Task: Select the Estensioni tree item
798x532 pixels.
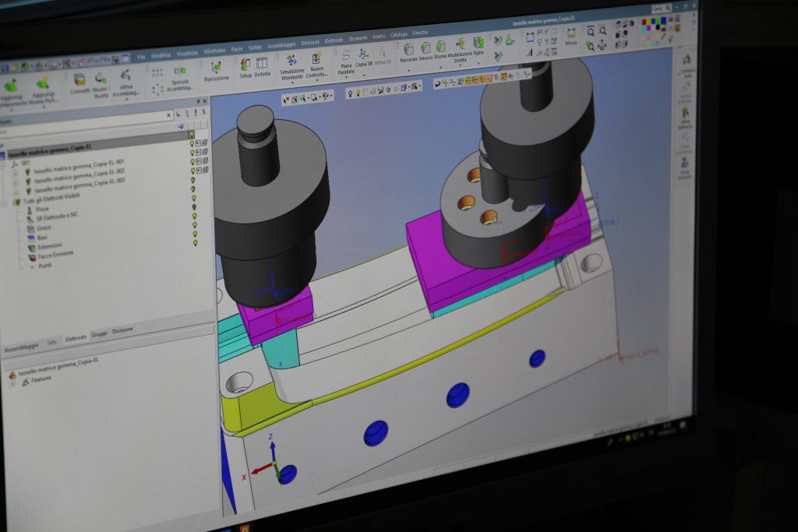Action: [x=49, y=246]
